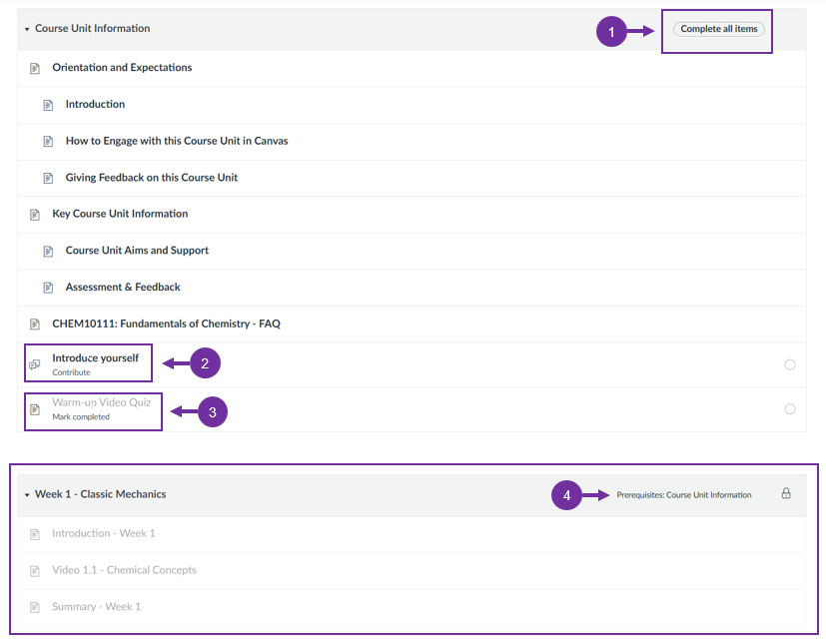Click the Week 1 - Classic Mechanics title

(100, 494)
